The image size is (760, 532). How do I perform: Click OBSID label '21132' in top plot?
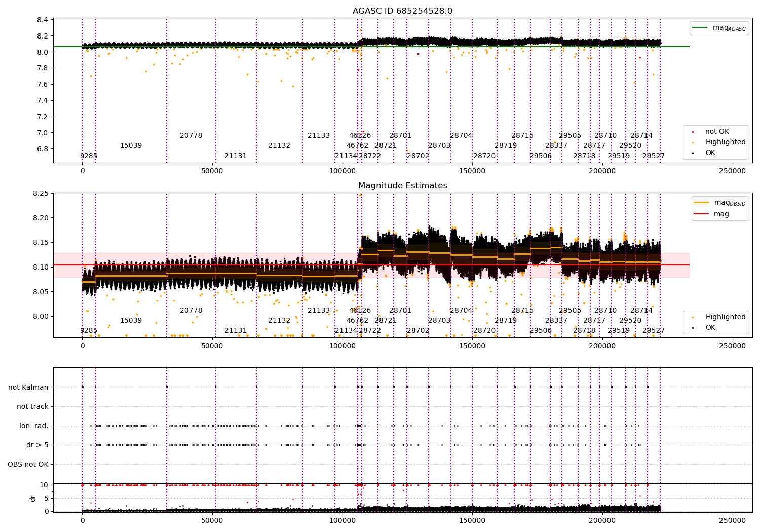[x=279, y=145]
